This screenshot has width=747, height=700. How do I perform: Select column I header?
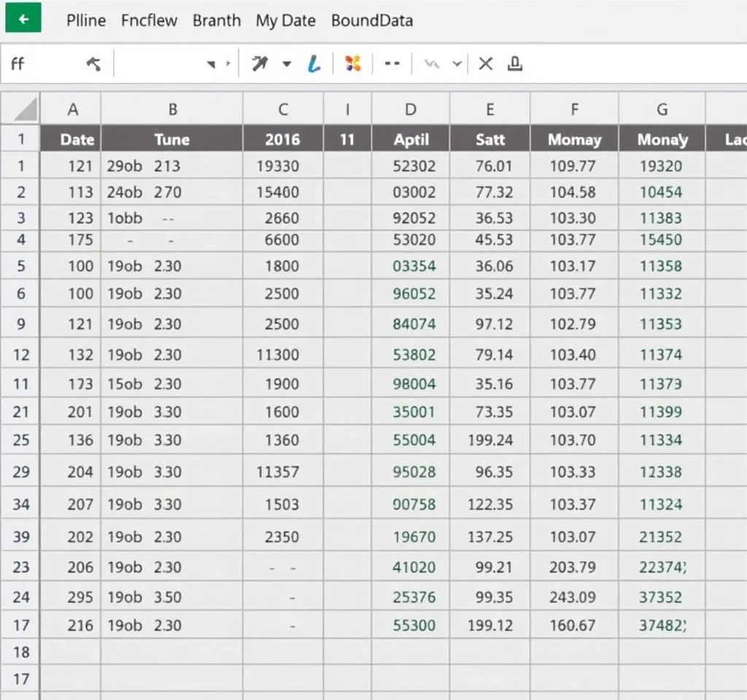(x=347, y=109)
